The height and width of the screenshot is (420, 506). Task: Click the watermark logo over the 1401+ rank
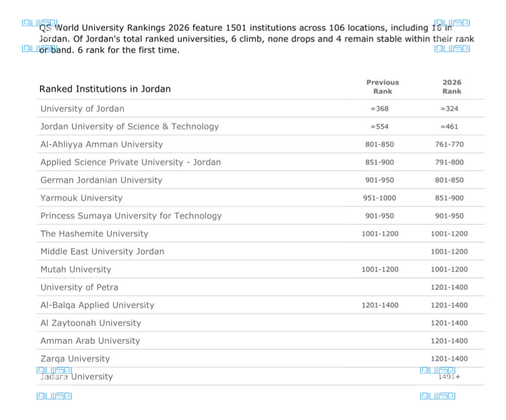438,371
